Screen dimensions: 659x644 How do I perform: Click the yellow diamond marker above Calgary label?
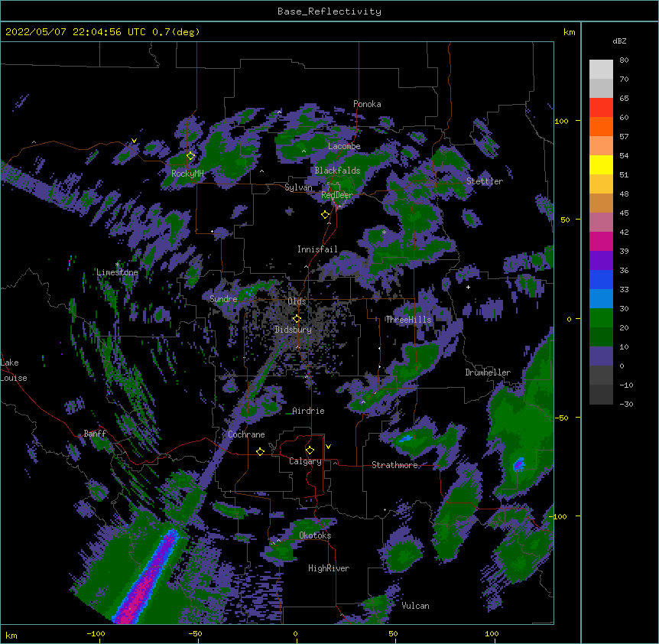coord(310,450)
